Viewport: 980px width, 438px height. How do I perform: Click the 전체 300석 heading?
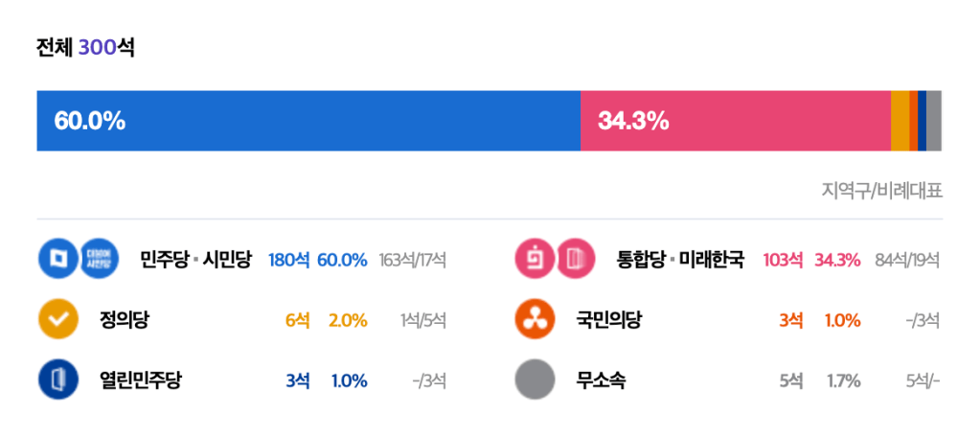(85, 48)
